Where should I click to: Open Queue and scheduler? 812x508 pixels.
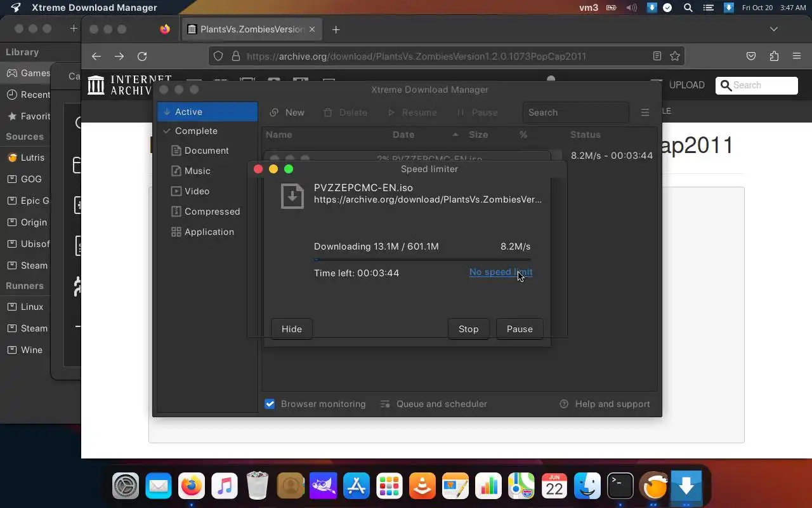pyautogui.click(x=433, y=404)
